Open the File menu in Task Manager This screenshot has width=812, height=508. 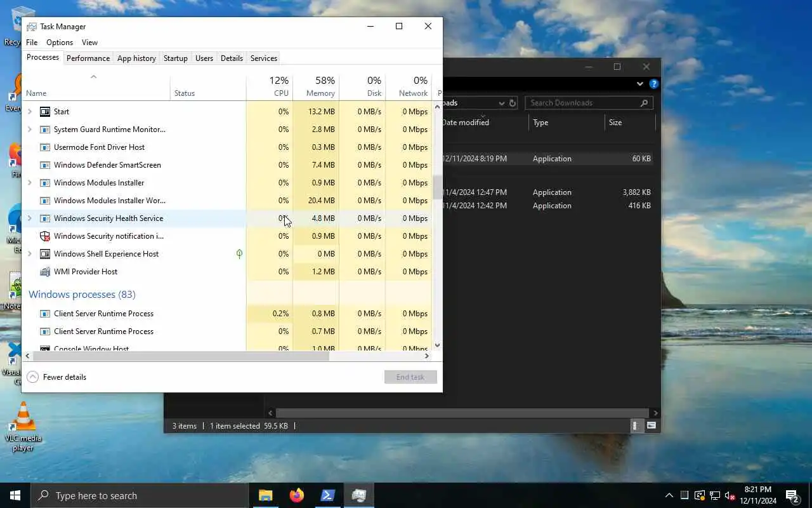[32, 43]
